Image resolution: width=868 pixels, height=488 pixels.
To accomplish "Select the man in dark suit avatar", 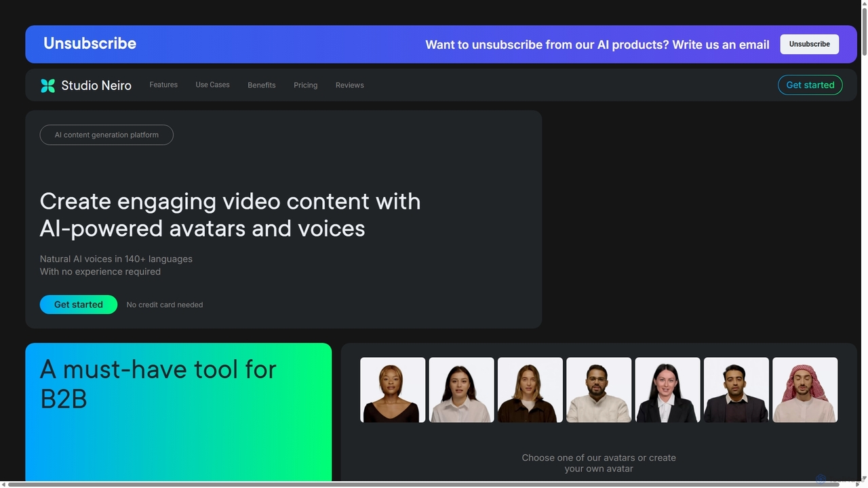I will tap(736, 390).
